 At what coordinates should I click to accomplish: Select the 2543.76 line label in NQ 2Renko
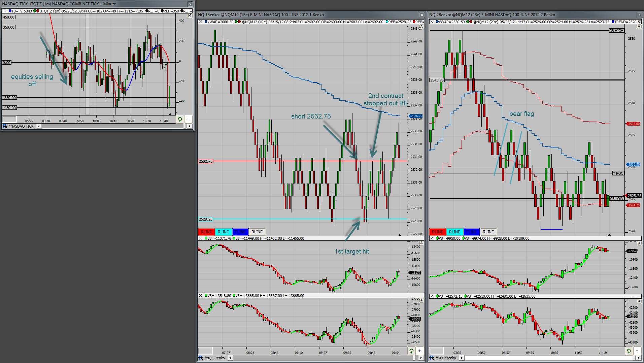coord(437,80)
